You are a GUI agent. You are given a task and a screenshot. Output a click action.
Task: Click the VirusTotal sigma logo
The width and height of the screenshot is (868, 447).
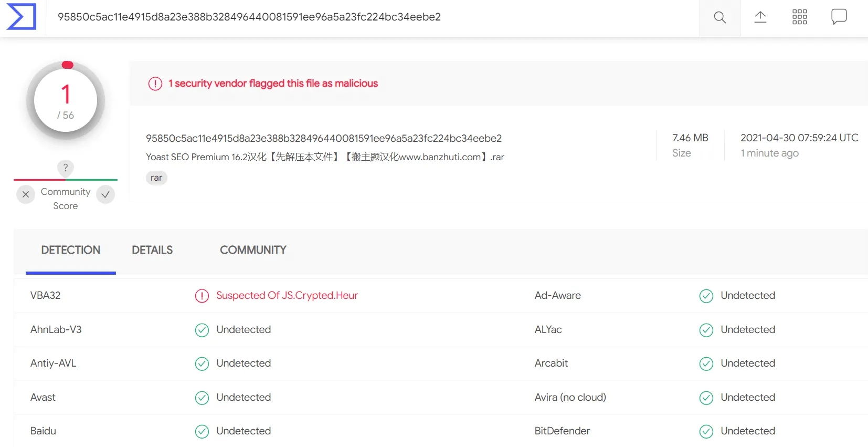(22, 17)
